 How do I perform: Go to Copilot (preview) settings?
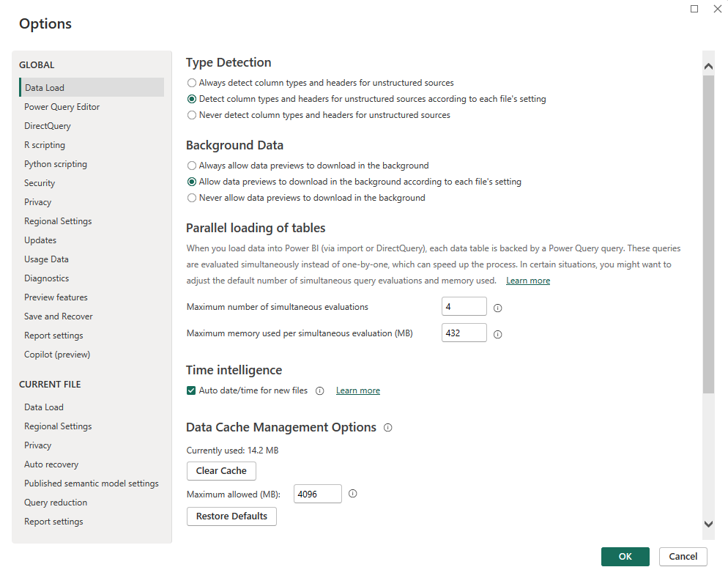(57, 355)
